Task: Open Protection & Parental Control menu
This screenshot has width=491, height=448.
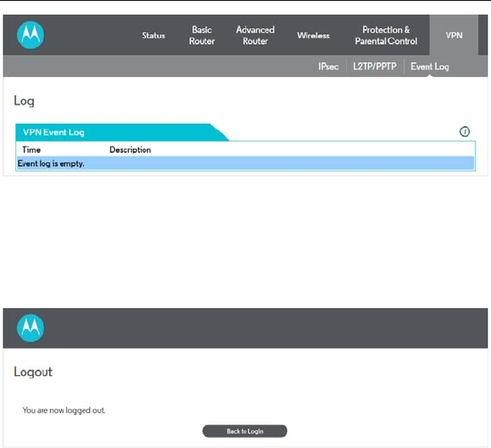Action: 386,36
